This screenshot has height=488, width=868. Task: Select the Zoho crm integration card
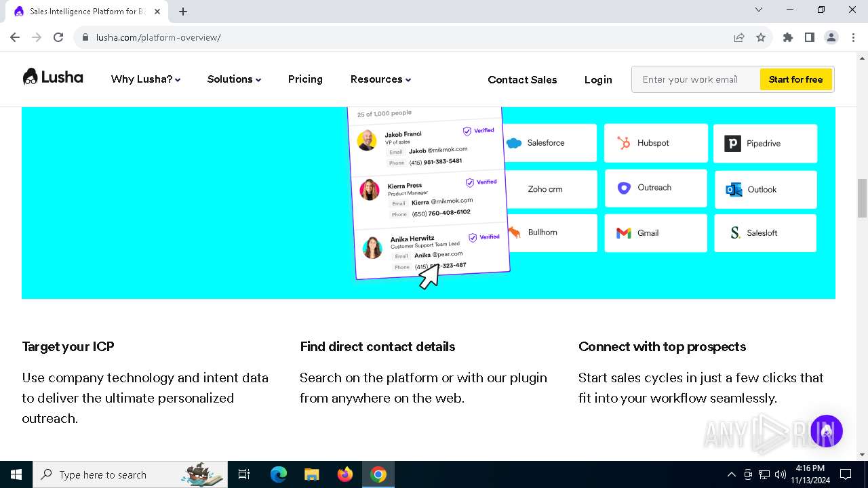[x=551, y=189]
